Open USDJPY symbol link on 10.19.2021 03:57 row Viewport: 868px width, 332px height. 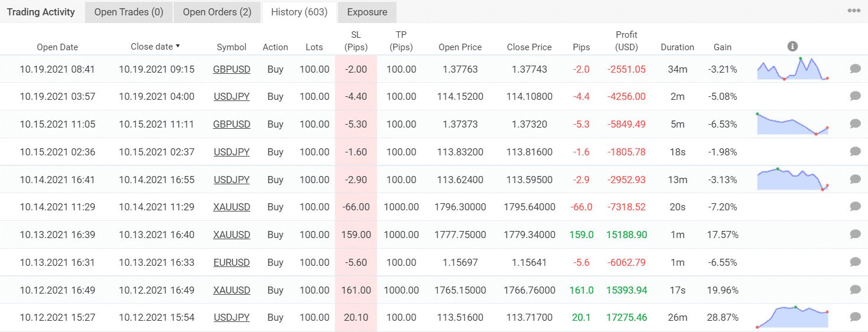click(x=232, y=96)
